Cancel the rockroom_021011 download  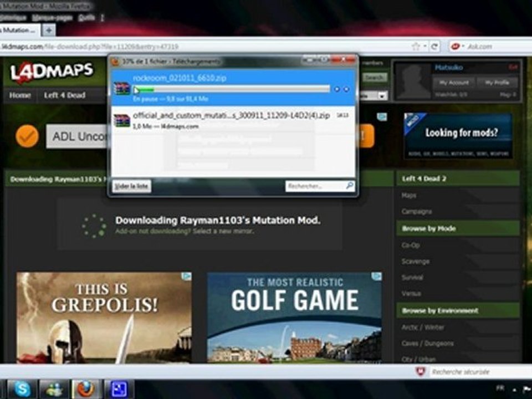click(346, 89)
